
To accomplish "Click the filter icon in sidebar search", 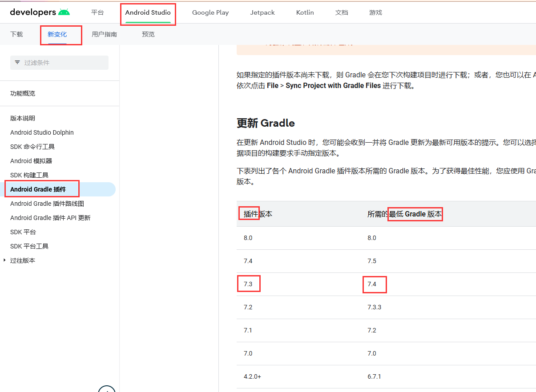I will coord(17,63).
